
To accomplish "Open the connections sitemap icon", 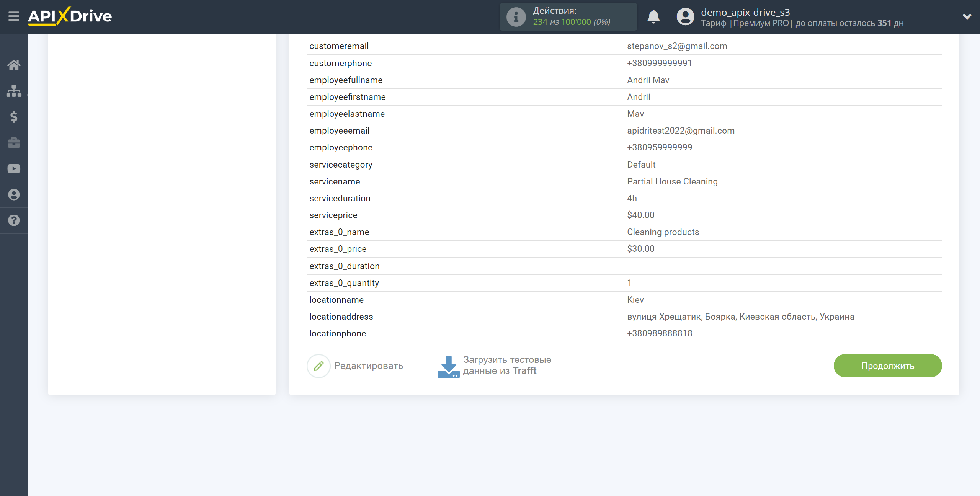I will (x=14, y=91).
